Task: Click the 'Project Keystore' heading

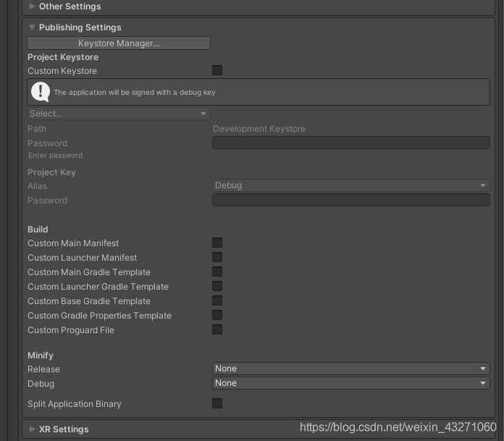Action: 63,57
